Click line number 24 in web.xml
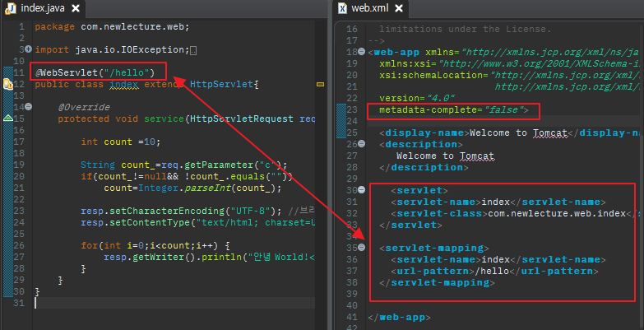 352,122
